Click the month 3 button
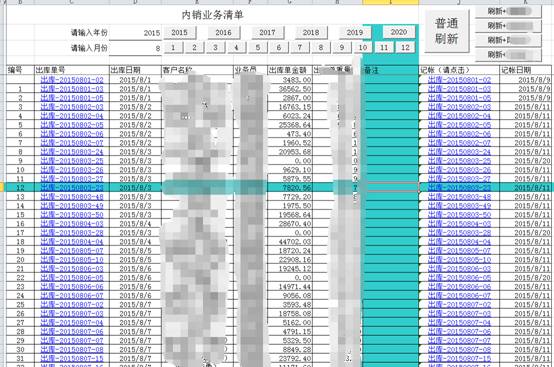Screen dimensions: 554x367 (x=215, y=47)
